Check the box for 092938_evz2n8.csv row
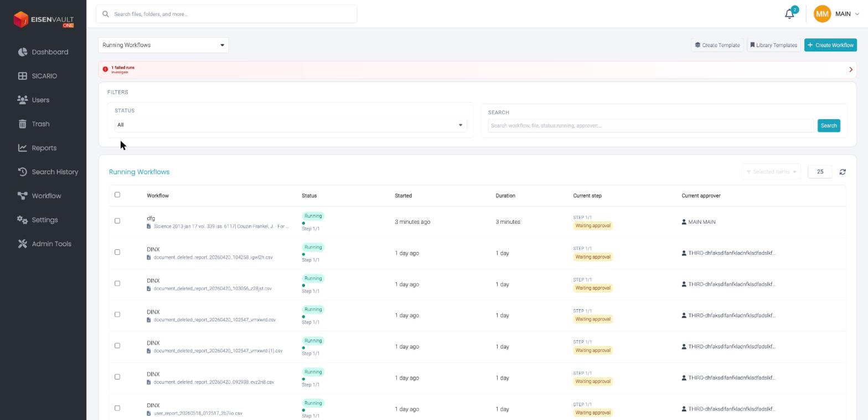The width and height of the screenshot is (868, 420). click(x=117, y=377)
